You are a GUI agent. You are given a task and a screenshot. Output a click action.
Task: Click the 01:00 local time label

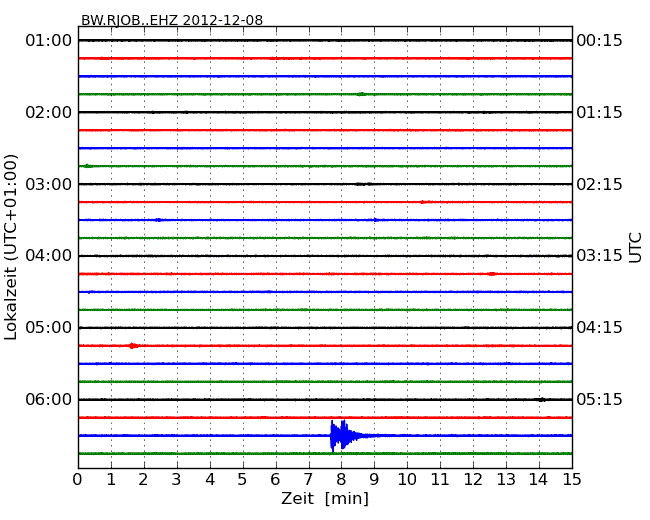pyautogui.click(x=49, y=41)
